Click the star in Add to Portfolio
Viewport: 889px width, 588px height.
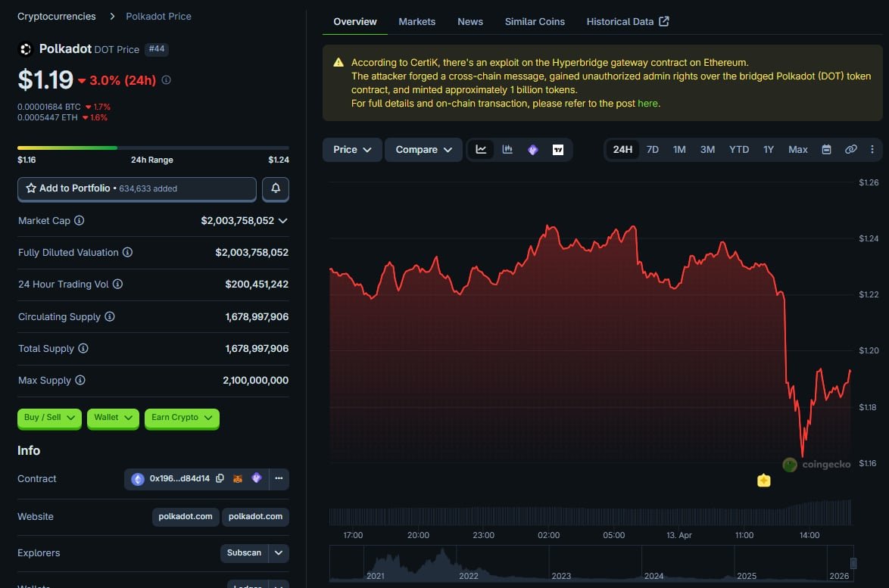coord(31,188)
